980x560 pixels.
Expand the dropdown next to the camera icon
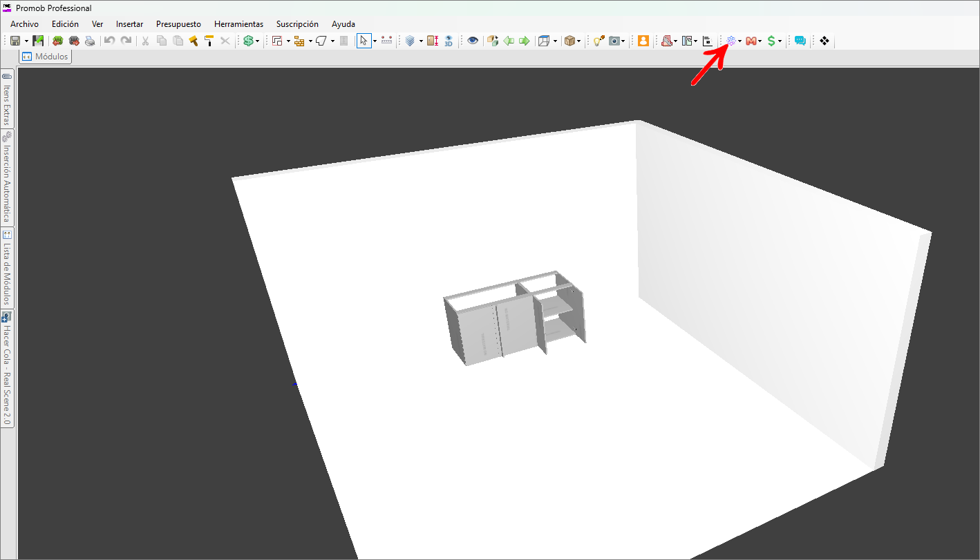tap(623, 41)
